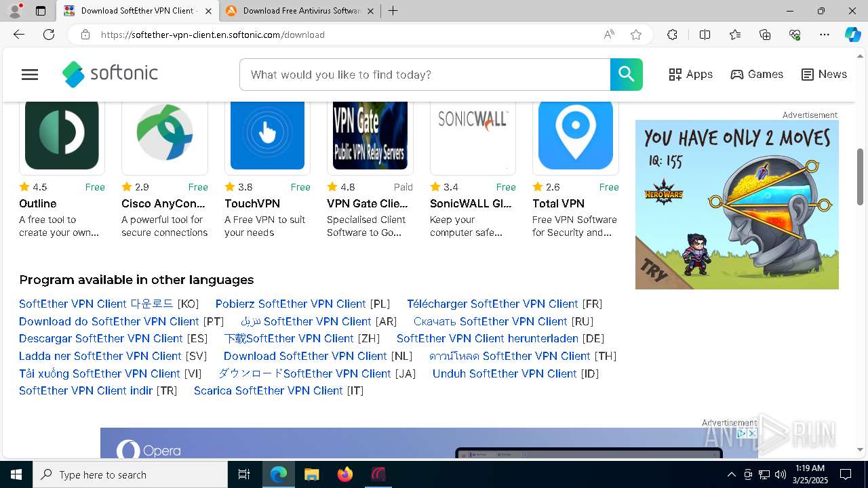868x488 pixels.
Task: Go back with browser back arrow
Action: point(19,35)
